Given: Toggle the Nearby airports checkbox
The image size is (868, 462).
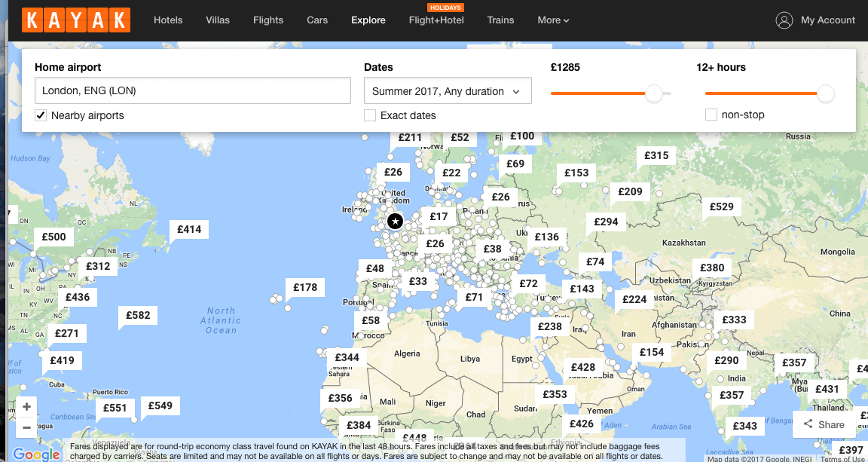Looking at the screenshot, I should tap(41, 115).
